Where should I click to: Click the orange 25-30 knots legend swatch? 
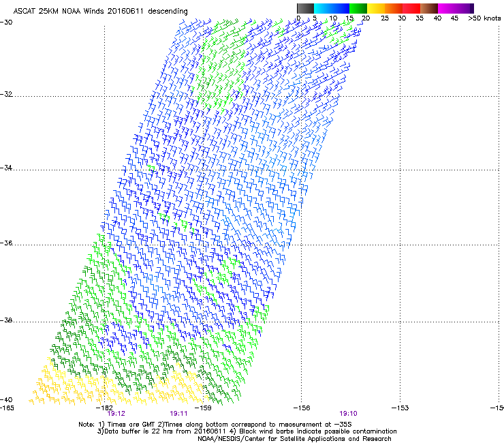(x=394, y=8)
